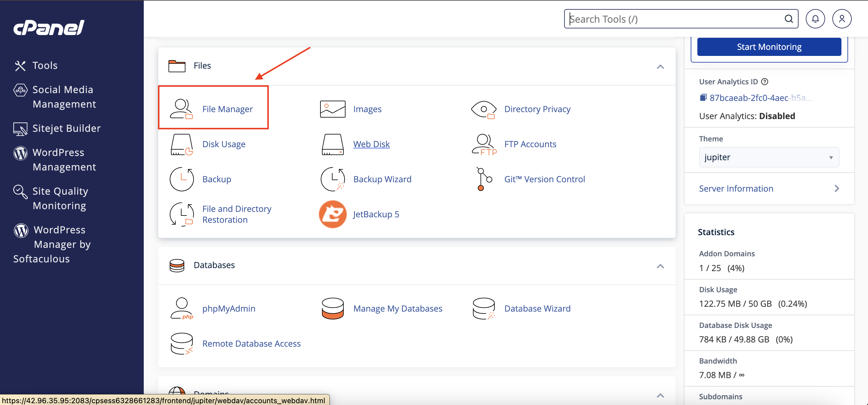Click the Databases section header icon
The image size is (868, 405).
[x=177, y=265]
